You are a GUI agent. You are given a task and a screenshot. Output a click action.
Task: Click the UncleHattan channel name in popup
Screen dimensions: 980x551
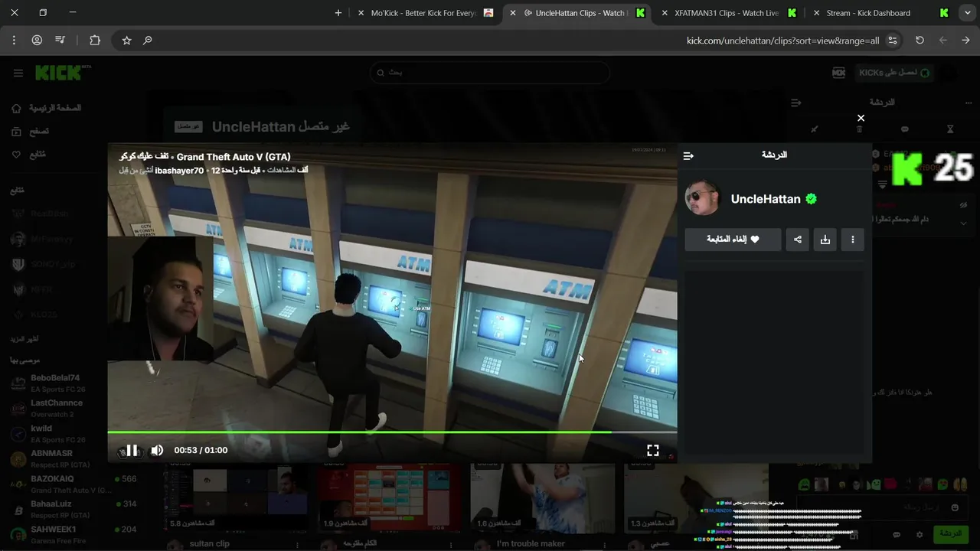click(766, 199)
